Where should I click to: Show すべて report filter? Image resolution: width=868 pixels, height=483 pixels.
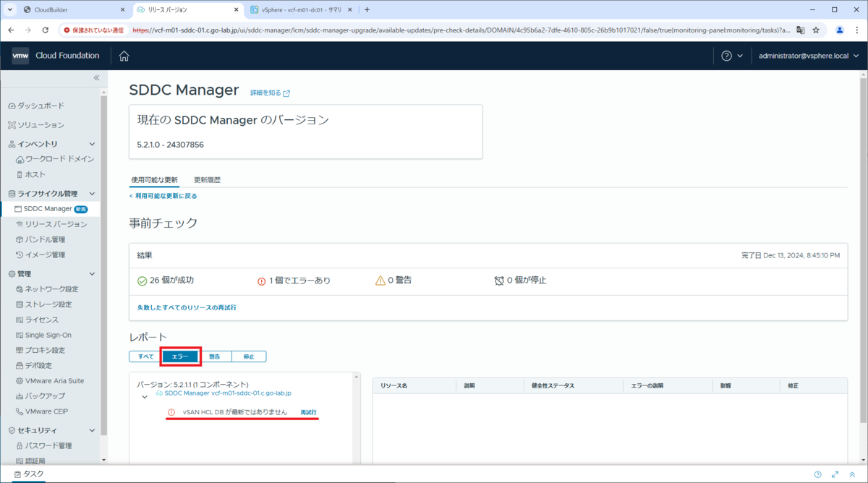pyautogui.click(x=145, y=356)
